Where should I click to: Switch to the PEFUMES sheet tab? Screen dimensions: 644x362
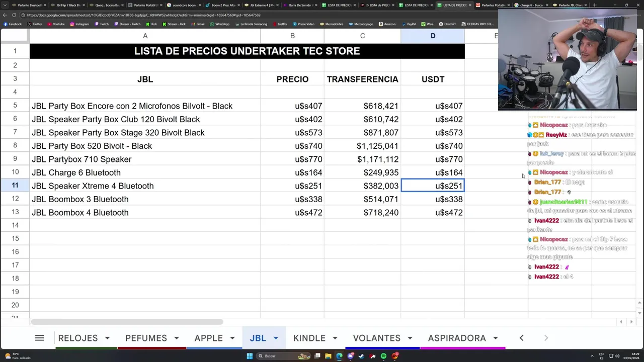pyautogui.click(x=146, y=338)
